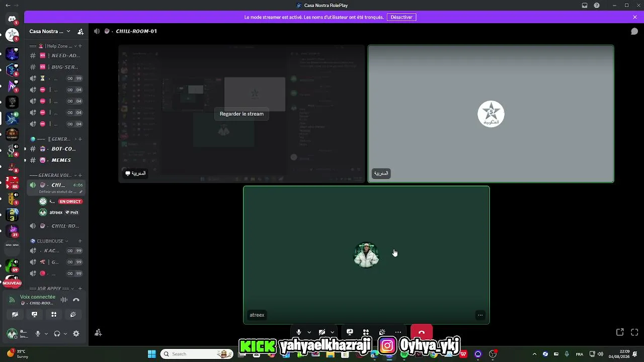Collapse the JOB APPLY category
Screen dimensions: 644x362
[x=52, y=289]
